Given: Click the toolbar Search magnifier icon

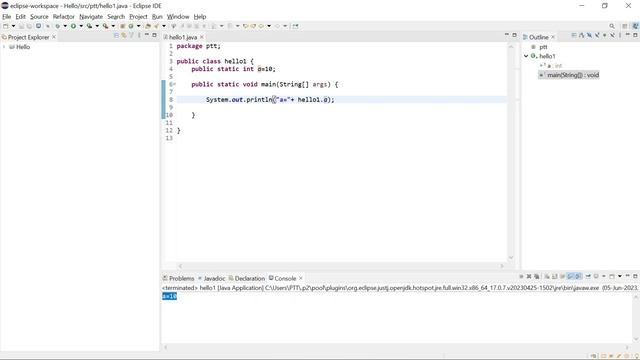Looking at the screenshot, I should [612, 26].
